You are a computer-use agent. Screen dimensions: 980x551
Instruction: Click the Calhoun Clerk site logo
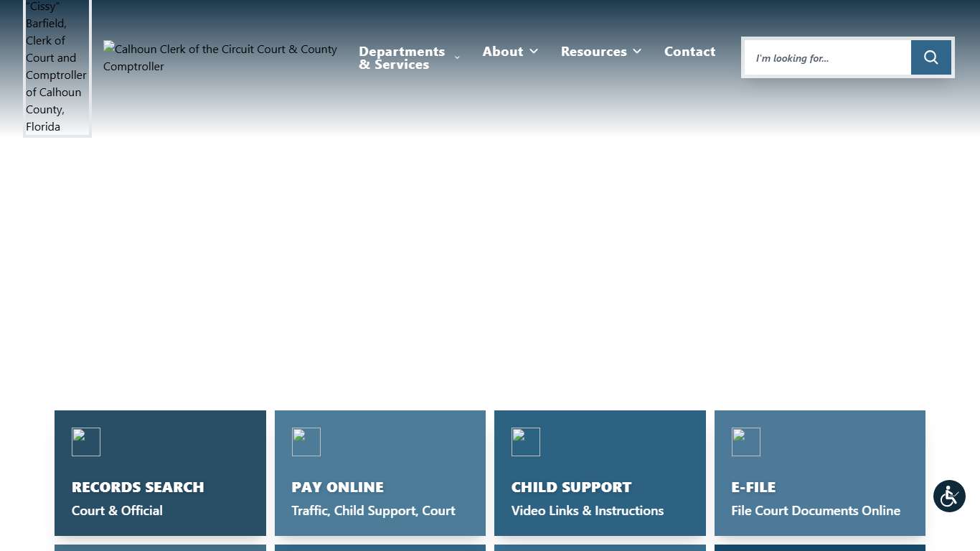pos(220,57)
